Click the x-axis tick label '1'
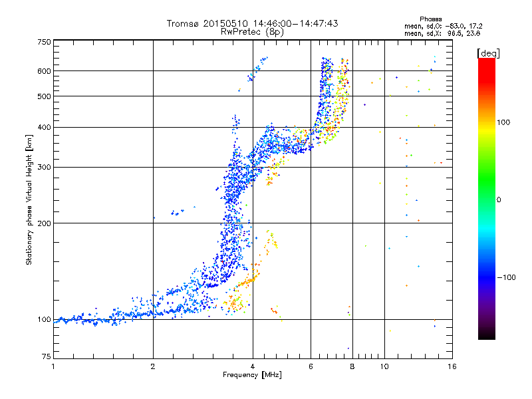The image size is (532, 399). click(53, 366)
